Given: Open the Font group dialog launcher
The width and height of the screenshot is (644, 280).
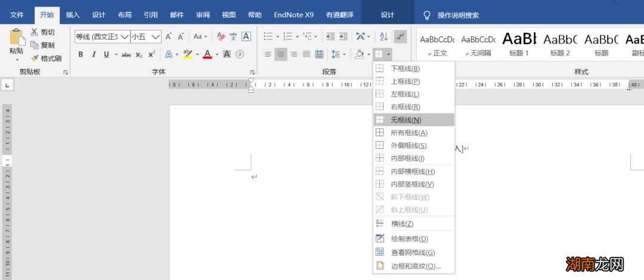Looking at the screenshot, I should pos(252,72).
